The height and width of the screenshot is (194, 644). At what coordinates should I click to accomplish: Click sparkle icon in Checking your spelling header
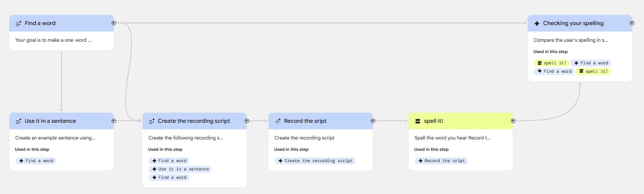[x=537, y=23]
